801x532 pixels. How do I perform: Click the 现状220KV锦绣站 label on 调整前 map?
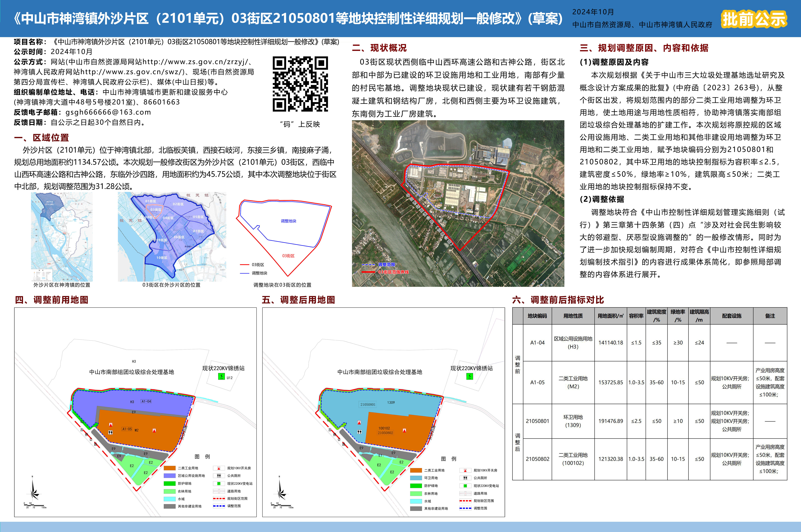tap(223, 368)
